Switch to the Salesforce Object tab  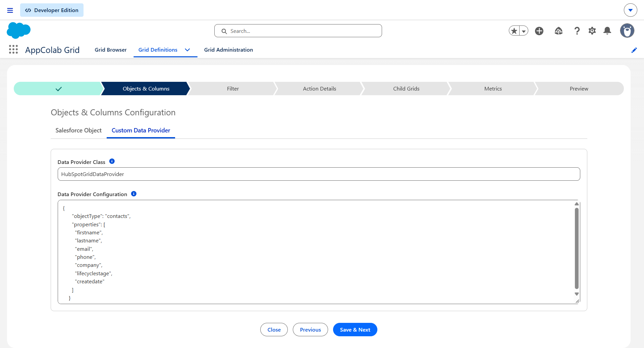click(78, 130)
